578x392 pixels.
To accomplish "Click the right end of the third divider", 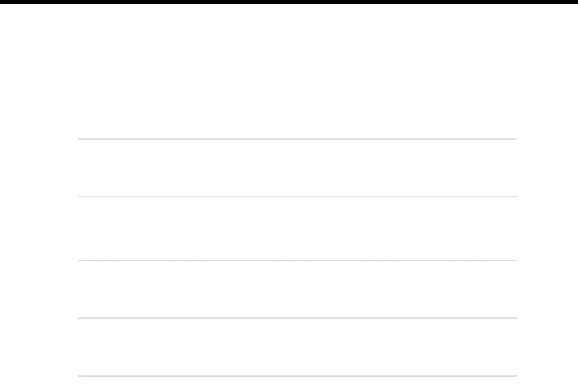I will point(516,260).
